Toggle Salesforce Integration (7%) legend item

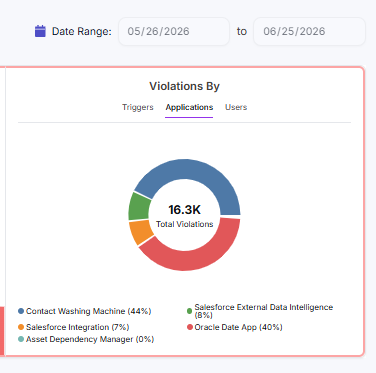(x=74, y=327)
